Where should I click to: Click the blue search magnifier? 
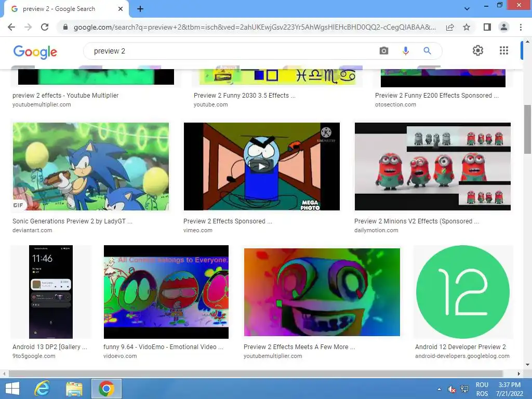[427, 51]
